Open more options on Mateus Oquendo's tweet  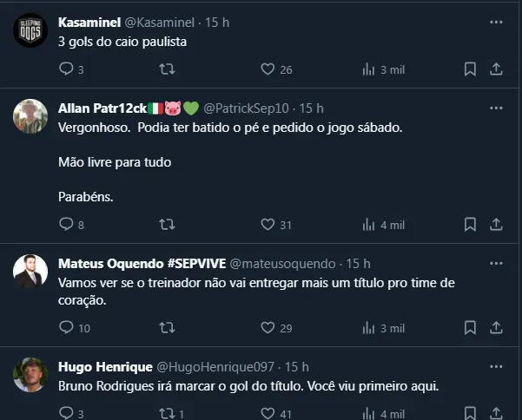(x=496, y=263)
